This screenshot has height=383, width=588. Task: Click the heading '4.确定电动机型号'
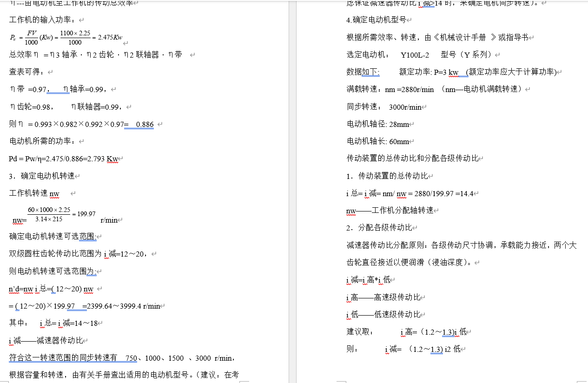(377, 20)
